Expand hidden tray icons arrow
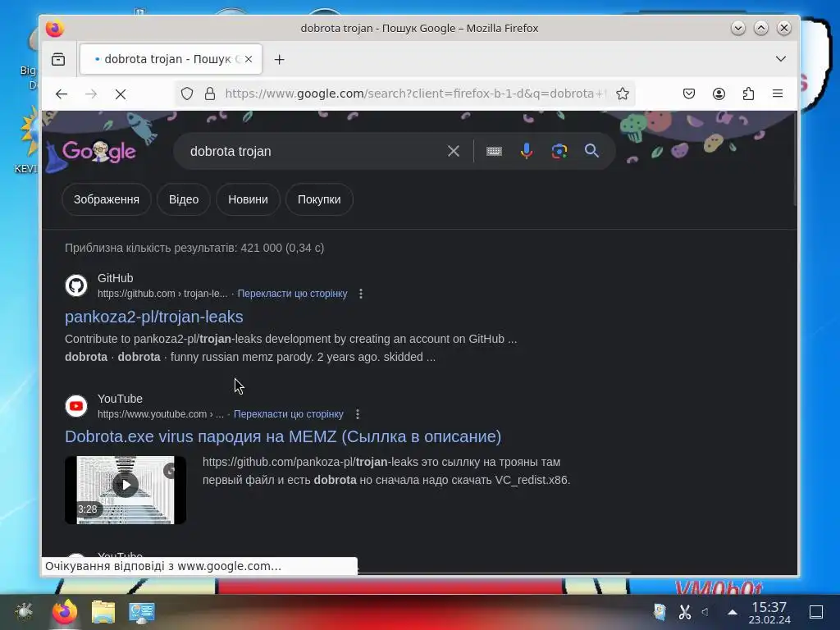The width and height of the screenshot is (840, 630). pos(733,612)
